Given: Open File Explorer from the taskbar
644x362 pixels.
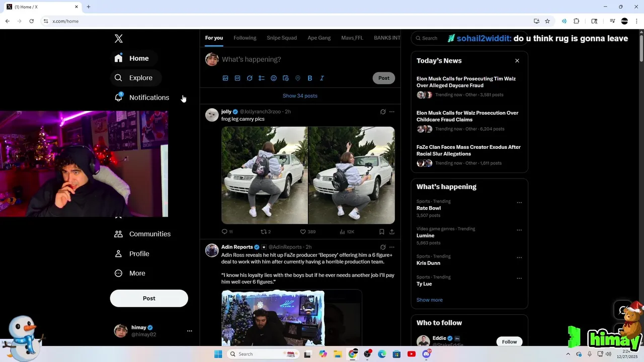Looking at the screenshot, I should coord(338,354).
